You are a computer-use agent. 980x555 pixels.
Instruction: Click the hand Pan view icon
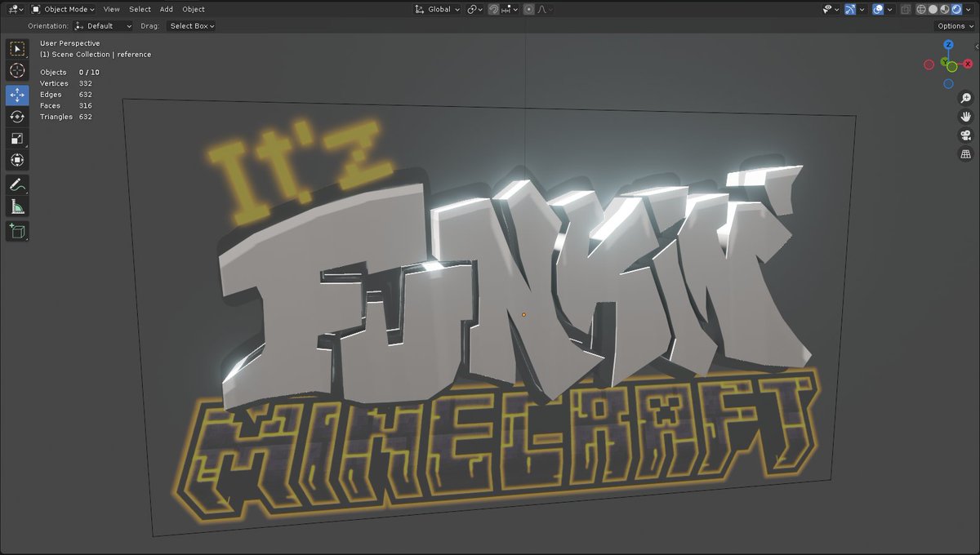pyautogui.click(x=966, y=117)
